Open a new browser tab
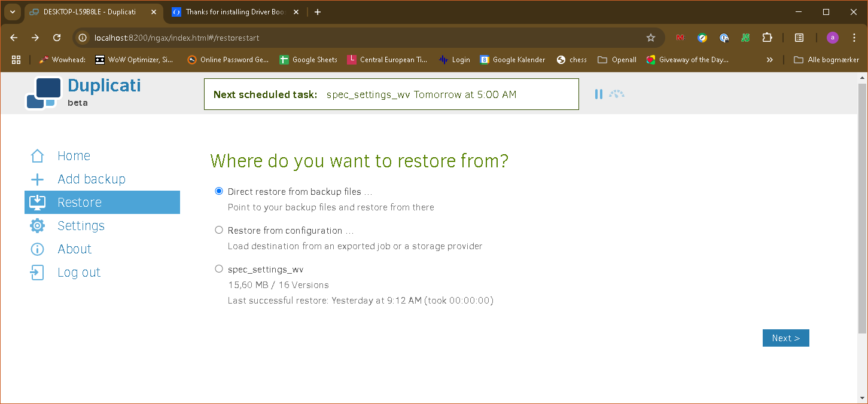 tap(318, 12)
